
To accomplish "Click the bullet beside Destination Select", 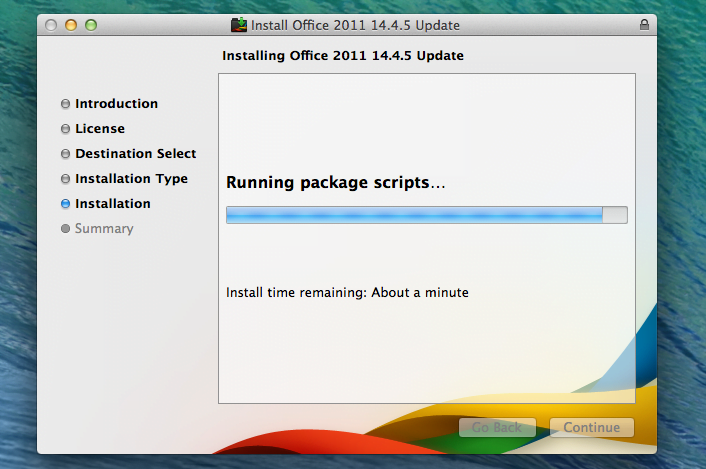I will click(66, 154).
